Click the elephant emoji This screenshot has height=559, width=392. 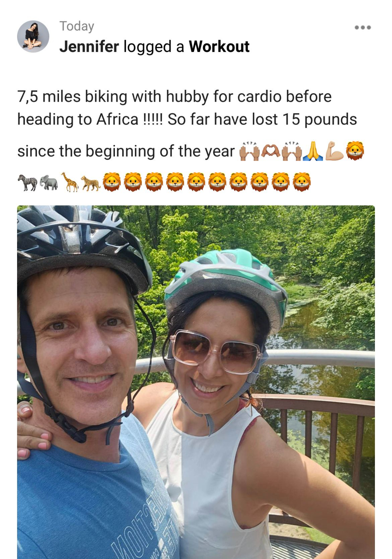(x=49, y=182)
